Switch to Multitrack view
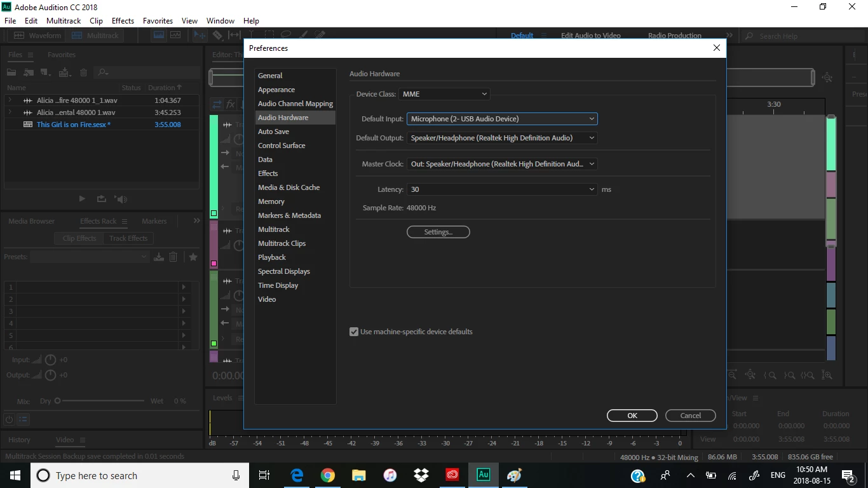This screenshot has height=488, width=868. tap(95, 36)
